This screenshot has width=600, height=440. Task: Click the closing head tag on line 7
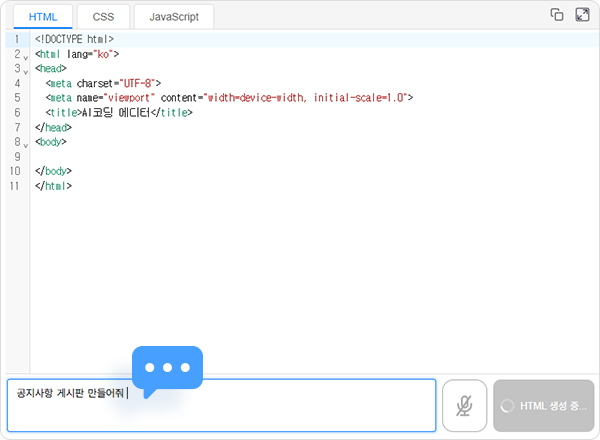[x=53, y=127]
